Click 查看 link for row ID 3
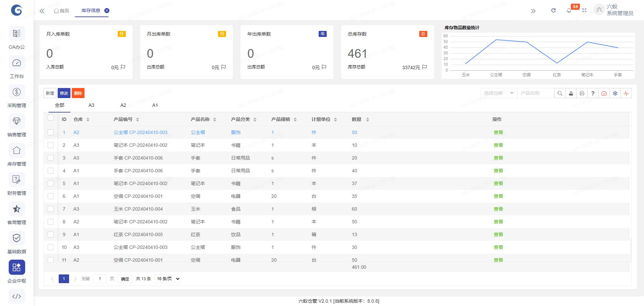Viewport: 644px width, 306px height. [498, 158]
